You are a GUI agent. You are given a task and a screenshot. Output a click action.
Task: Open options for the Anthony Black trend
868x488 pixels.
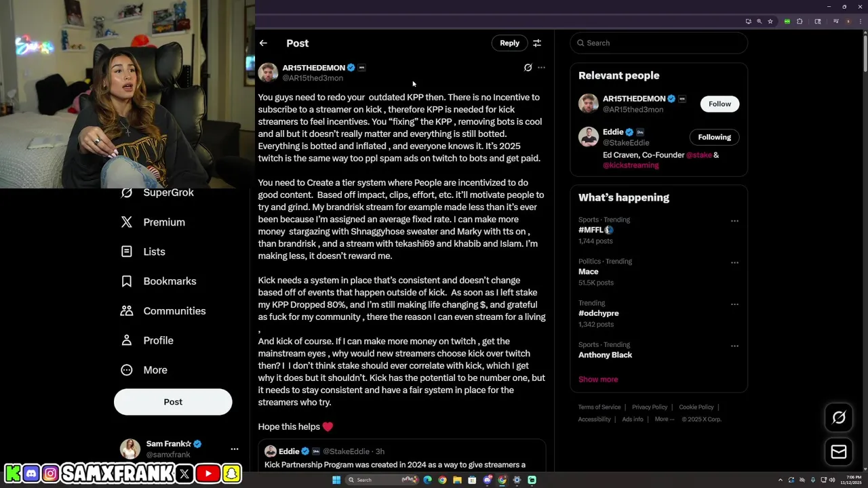click(x=734, y=346)
